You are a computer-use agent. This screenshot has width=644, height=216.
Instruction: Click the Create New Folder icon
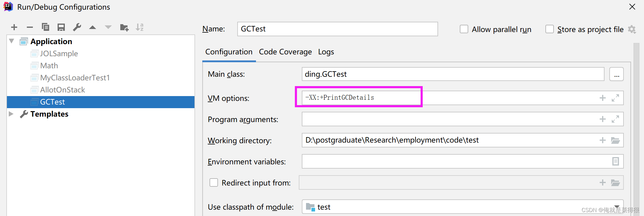point(124,27)
